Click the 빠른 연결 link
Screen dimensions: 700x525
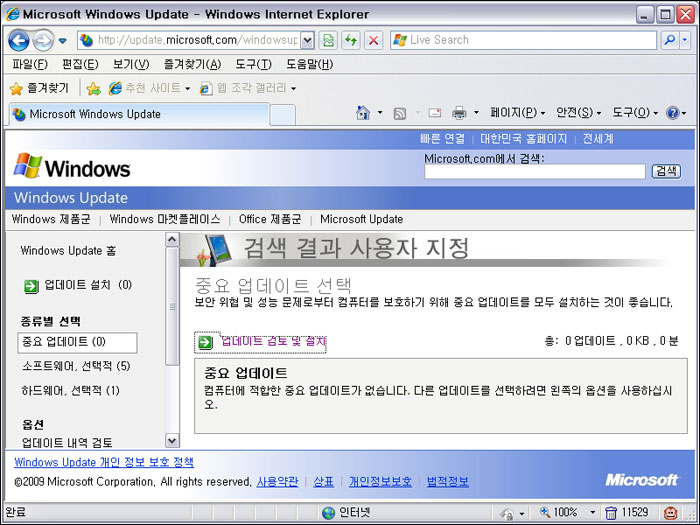tap(442, 139)
